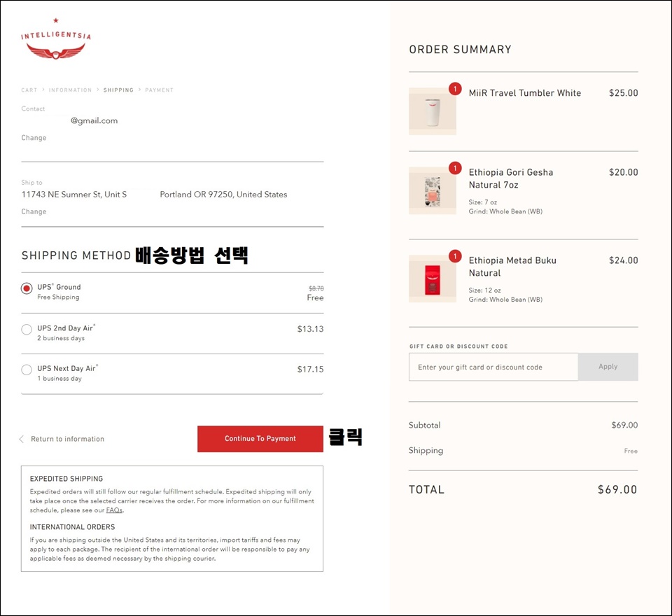Click the $25.00 tumbler price

623,93
